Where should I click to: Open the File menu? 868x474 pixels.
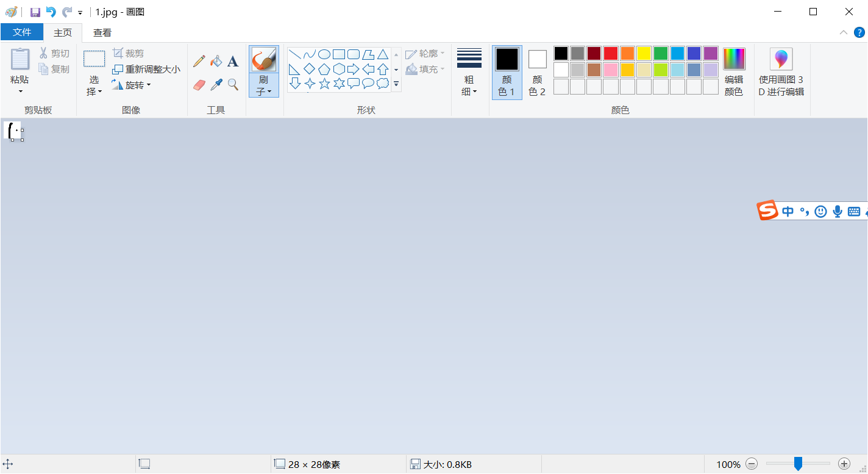22,32
